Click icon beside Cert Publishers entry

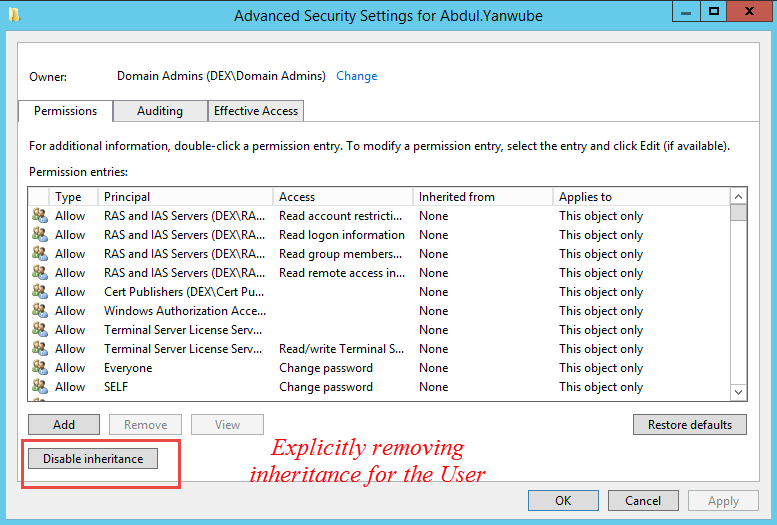point(40,292)
